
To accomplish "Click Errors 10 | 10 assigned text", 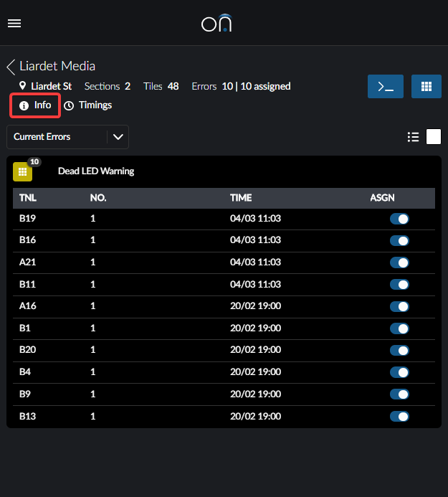I will 241,86.
